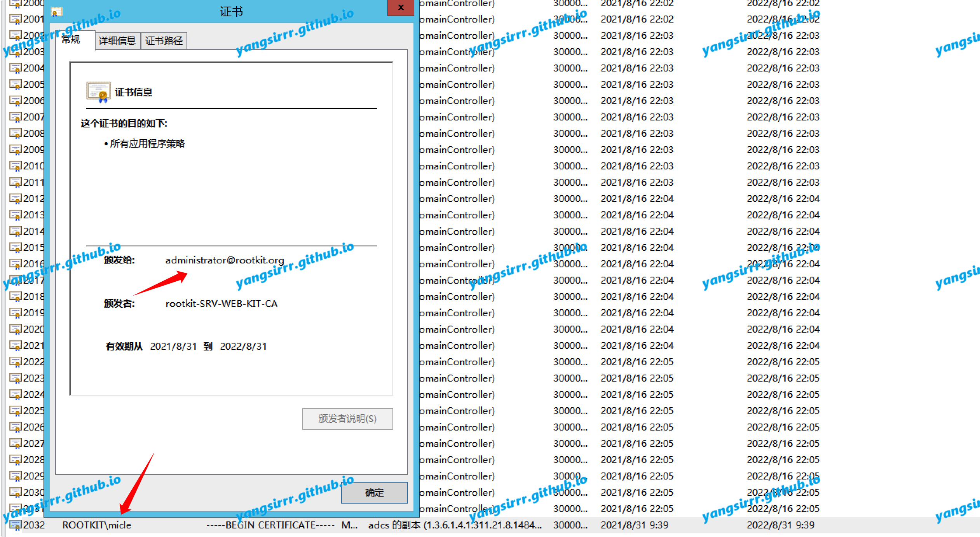
Task: Click 2021/8/31 9:39 effective date cell
Action: pos(634,525)
